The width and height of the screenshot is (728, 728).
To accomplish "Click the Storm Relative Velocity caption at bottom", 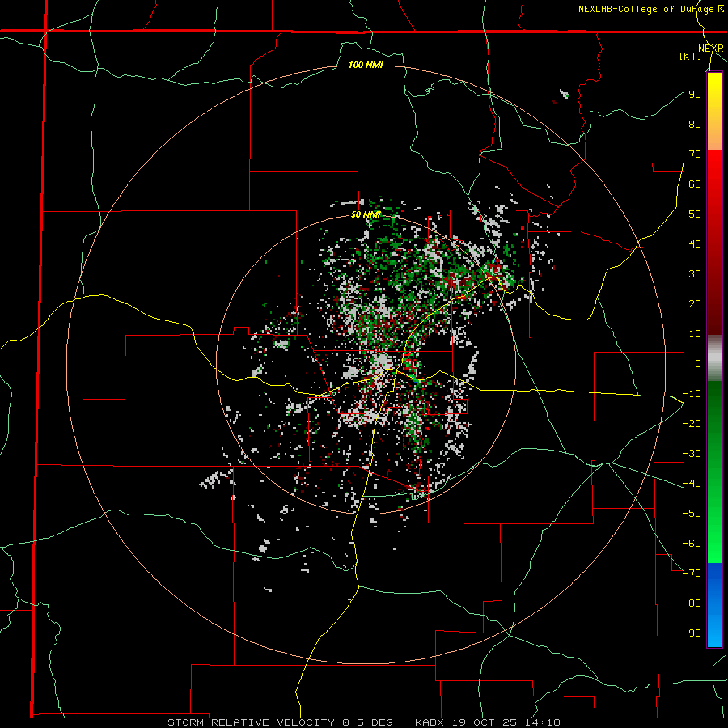I will coord(364,722).
